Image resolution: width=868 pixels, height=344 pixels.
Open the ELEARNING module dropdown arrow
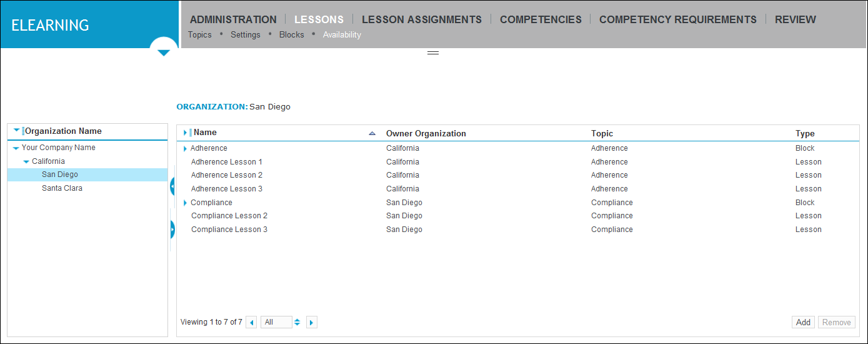click(164, 53)
